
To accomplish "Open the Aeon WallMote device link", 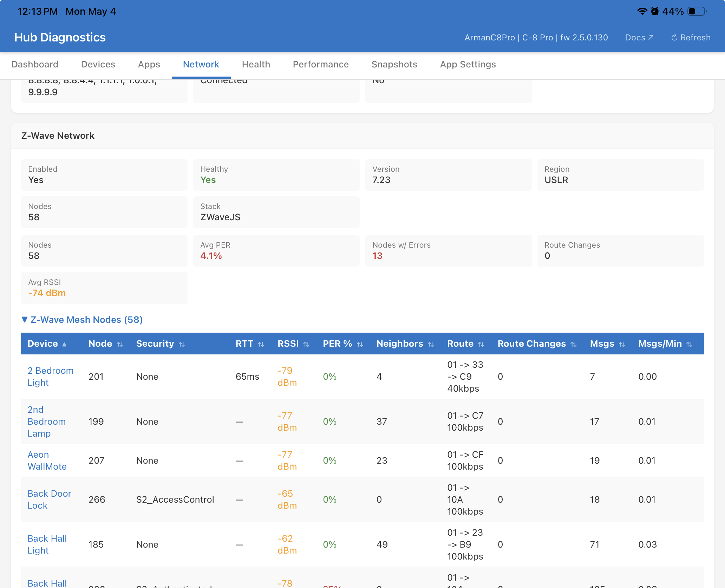I will (x=47, y=460).
